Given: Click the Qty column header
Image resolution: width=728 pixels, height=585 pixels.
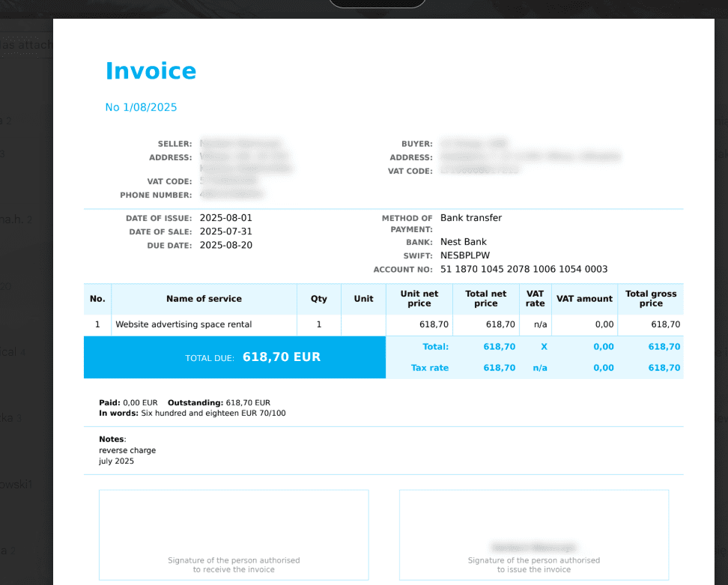Looking at the screenshot, I should [319, 299].
